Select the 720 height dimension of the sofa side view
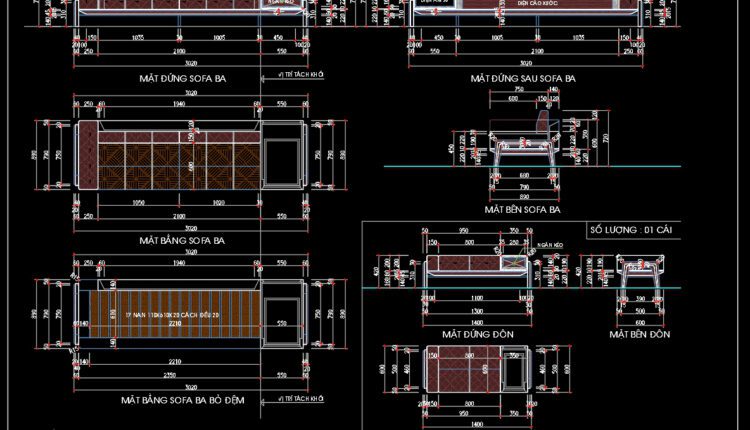The height and width of the screenshot is (430, 750). click(607, 139)
